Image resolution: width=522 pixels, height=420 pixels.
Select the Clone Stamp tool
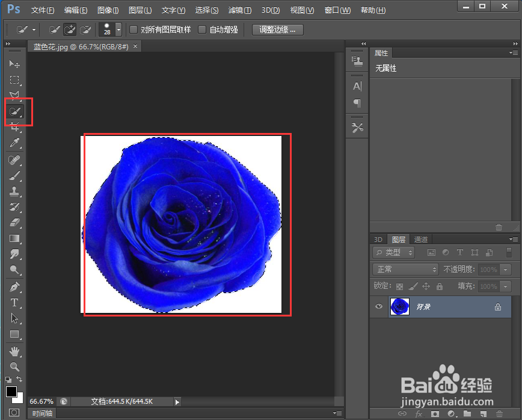(x=14, y=191)
